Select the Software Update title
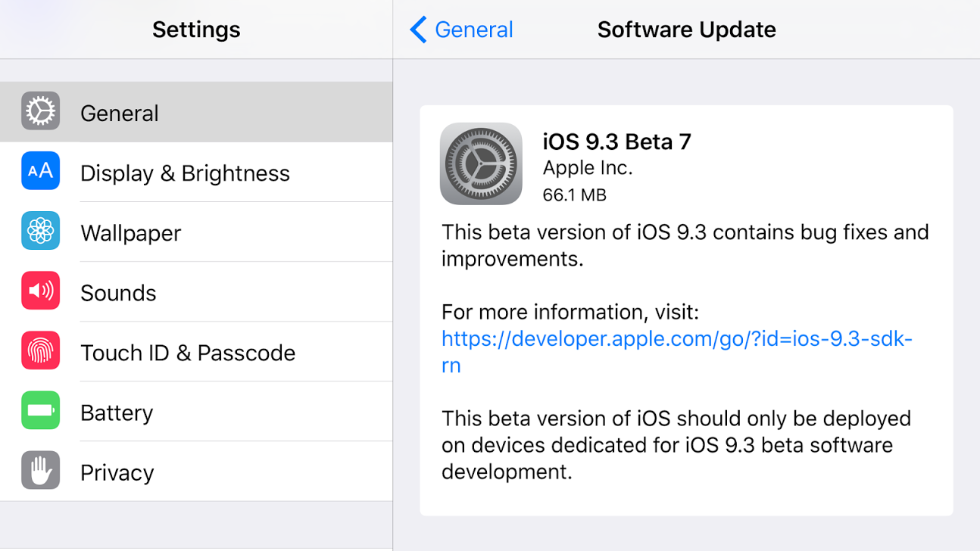 point(686,29)
